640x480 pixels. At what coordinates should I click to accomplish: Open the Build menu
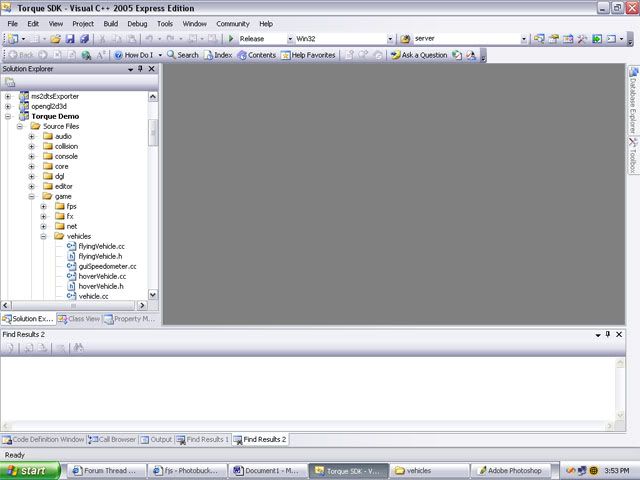click(x=110, y=23)
